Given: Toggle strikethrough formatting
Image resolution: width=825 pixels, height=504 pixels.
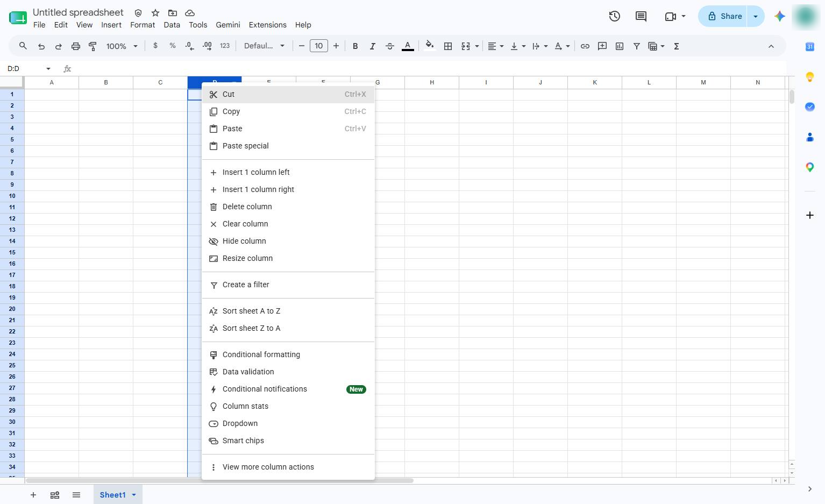Looking at the screenshot, I should (x=390, y=46).
